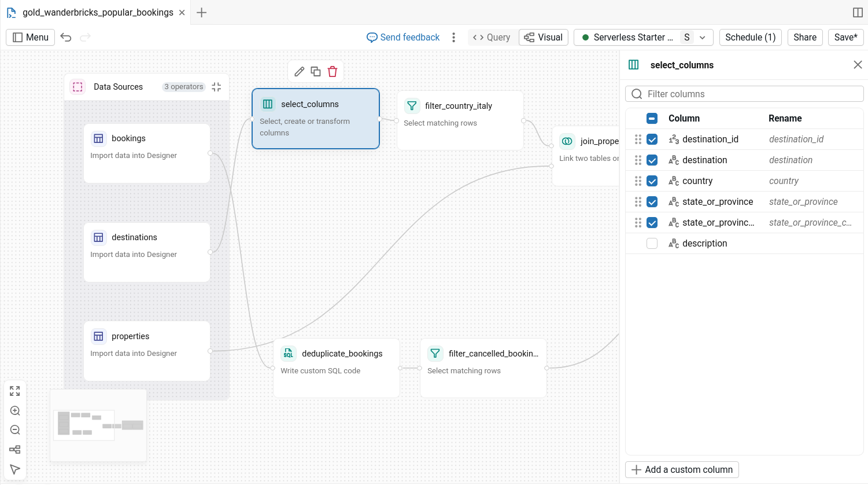This screenshot has width=868, height=485.
Task: Duplicate the operator using copy icon
Action: (316, 71)
